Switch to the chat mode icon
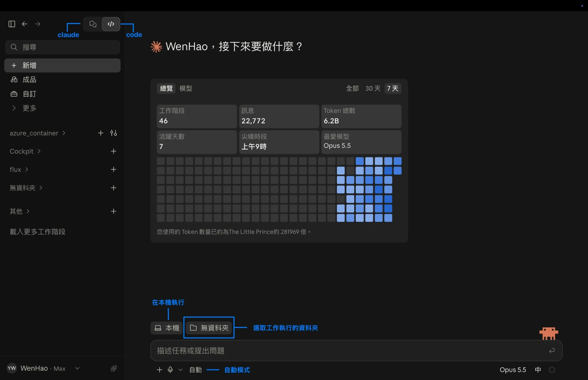The image size is (588, 380). coord(93,24)
